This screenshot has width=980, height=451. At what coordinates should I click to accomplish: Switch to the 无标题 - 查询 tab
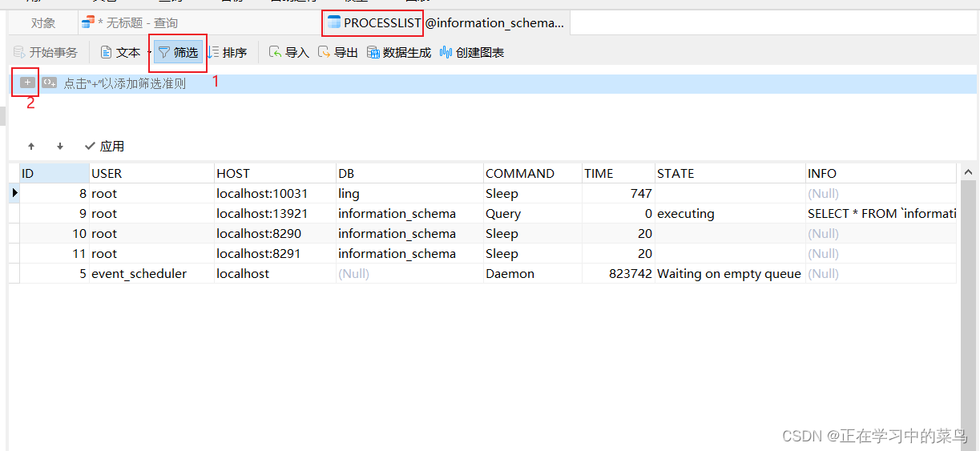136,23
